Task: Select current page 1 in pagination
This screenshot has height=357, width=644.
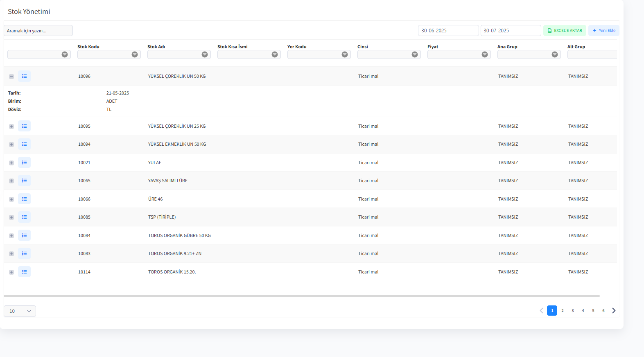Action: tap(552, 310)
